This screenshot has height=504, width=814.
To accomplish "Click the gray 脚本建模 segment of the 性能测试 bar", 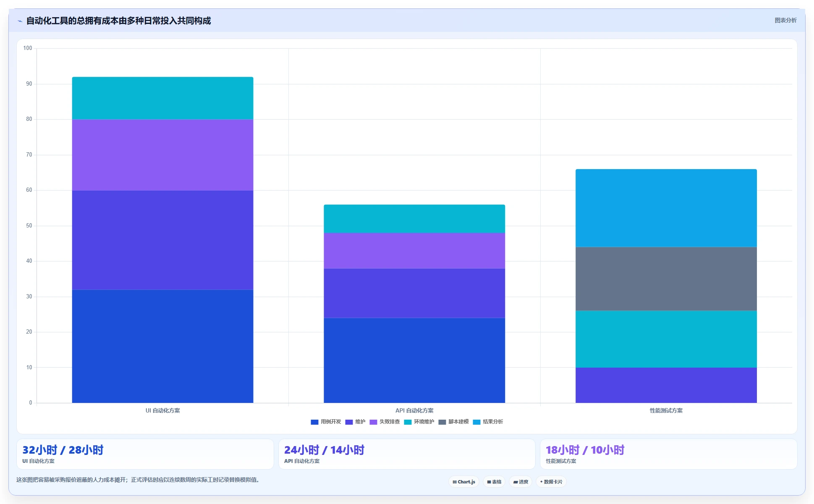I will click(x=666, y=279).
